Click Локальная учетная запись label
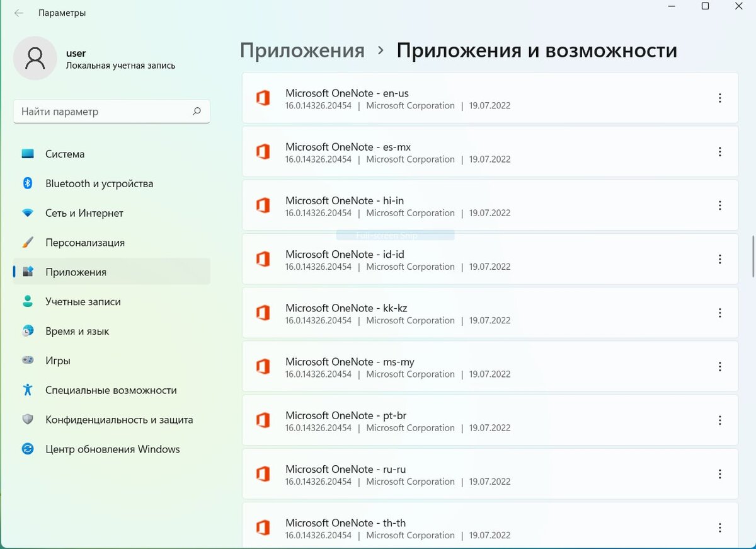 (x=121, y=66)
